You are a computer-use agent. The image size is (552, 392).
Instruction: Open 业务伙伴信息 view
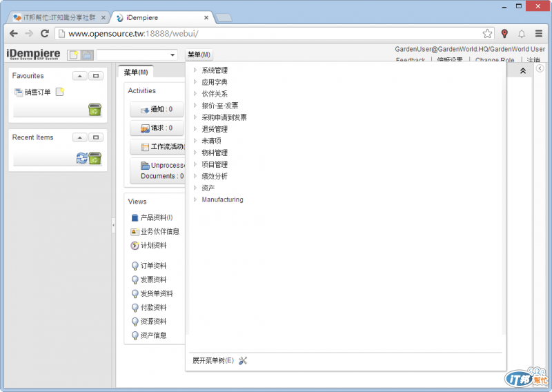(155, 231)
